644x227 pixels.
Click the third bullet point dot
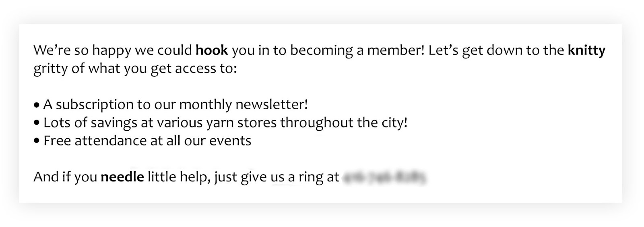tap(37, 142)
